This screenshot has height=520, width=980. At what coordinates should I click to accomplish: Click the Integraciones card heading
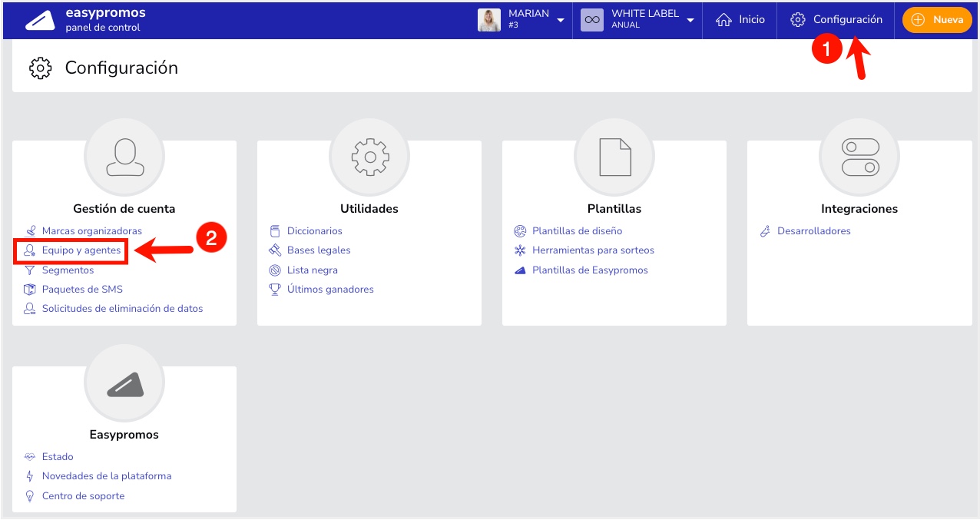click(859, 209)
